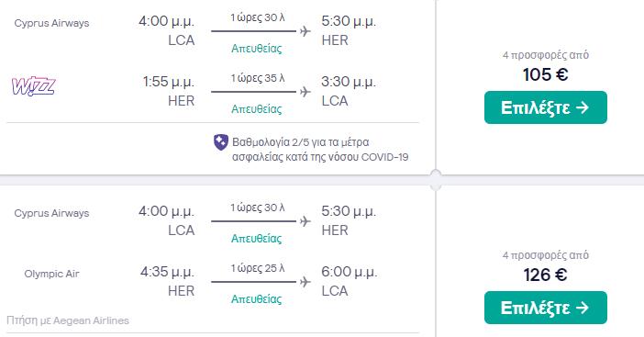Open the COVID-19 safety rating 2/5 text
The image size is (644, 337).
pyautogui.click(x=320, y=150)
